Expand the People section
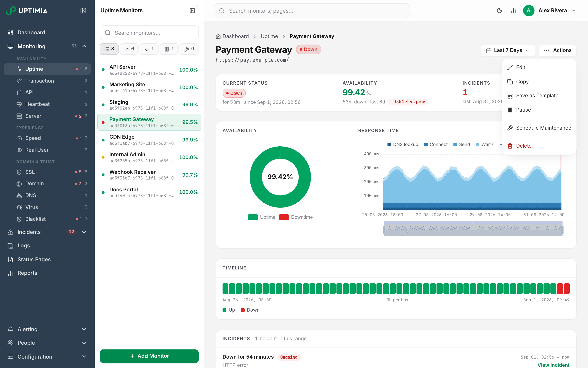588x368 pixels. 47,343
